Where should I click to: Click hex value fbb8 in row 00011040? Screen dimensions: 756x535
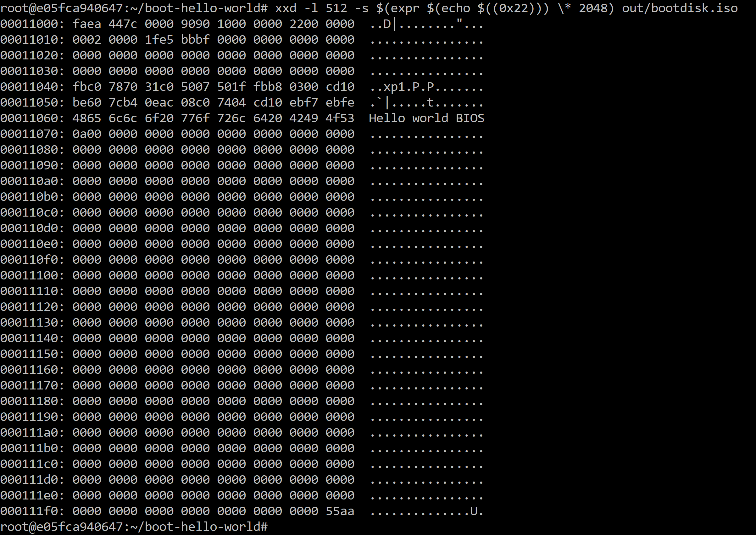[268, 87]
